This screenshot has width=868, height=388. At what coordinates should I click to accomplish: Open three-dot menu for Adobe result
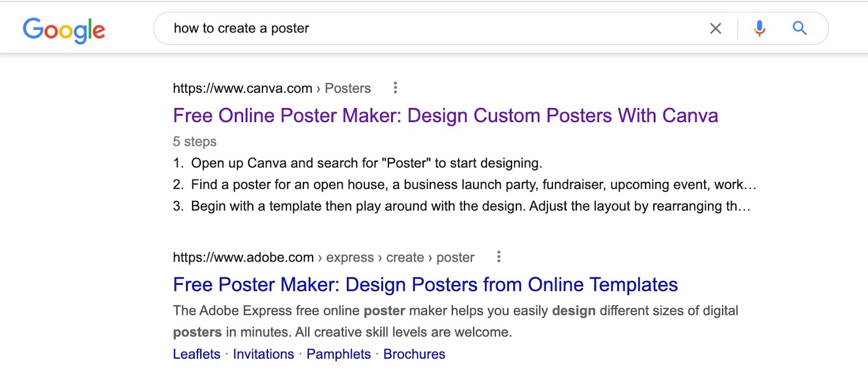click(499, 257)
